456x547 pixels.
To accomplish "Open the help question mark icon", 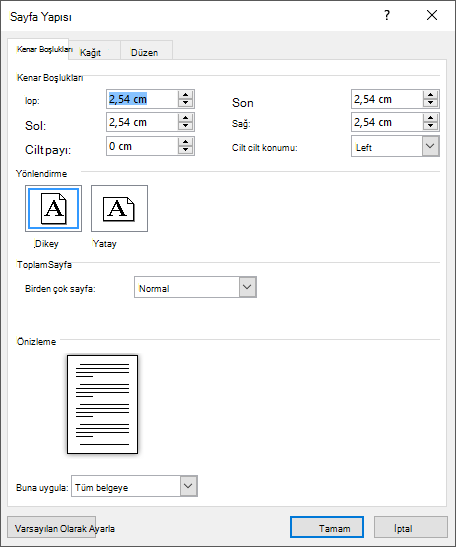I will pos(387,15).
